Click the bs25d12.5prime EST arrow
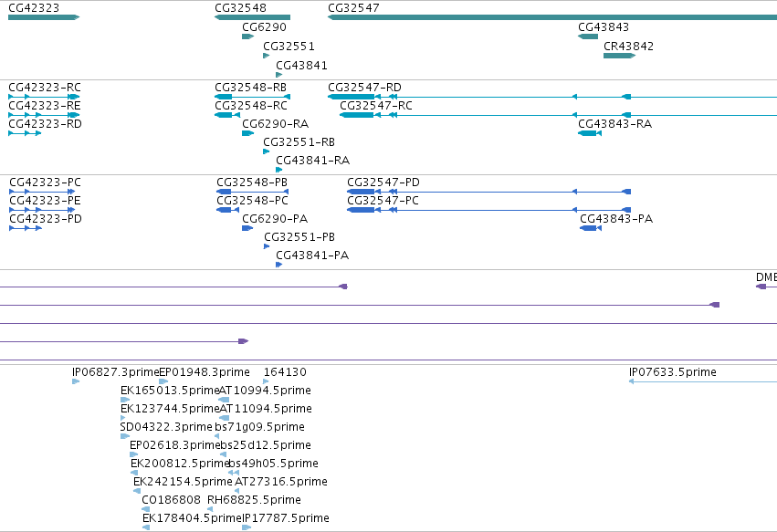Viewport: 777px width, 532px height. tap(223, 454)
